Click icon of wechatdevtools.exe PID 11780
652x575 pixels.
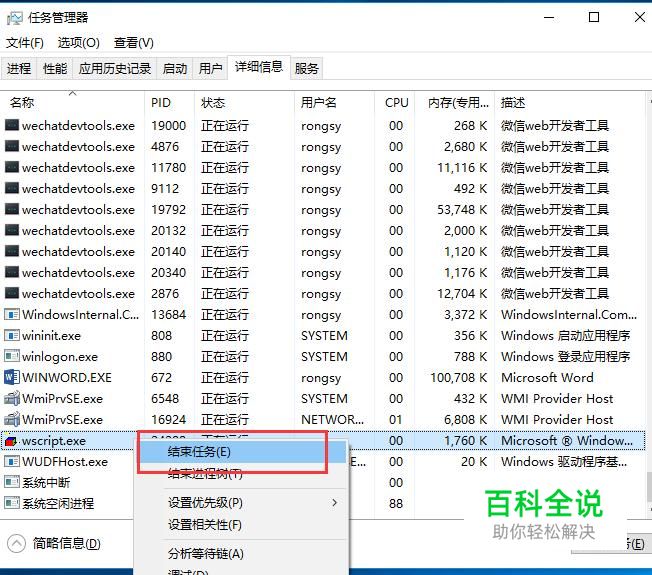(12, 167)
